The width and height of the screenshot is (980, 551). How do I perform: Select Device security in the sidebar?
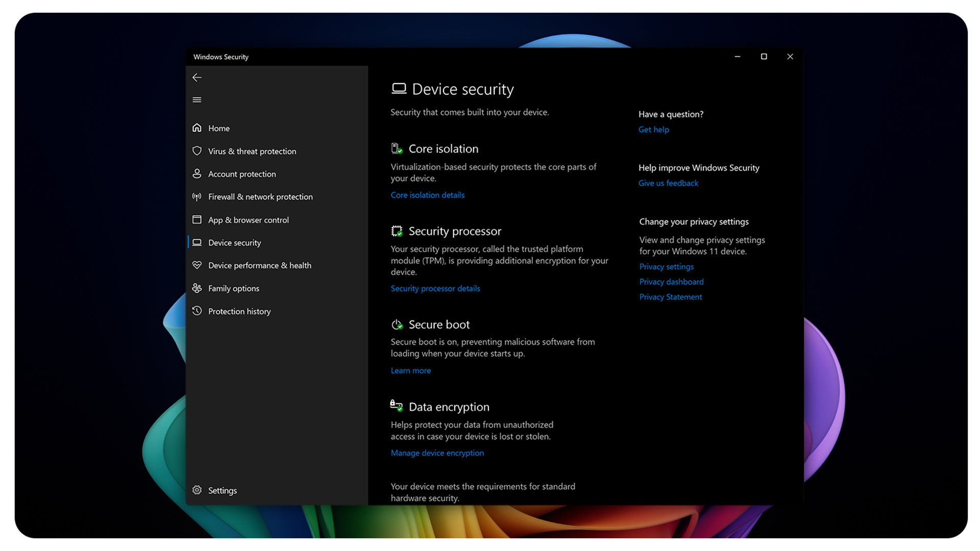click(x=234, y=243)
